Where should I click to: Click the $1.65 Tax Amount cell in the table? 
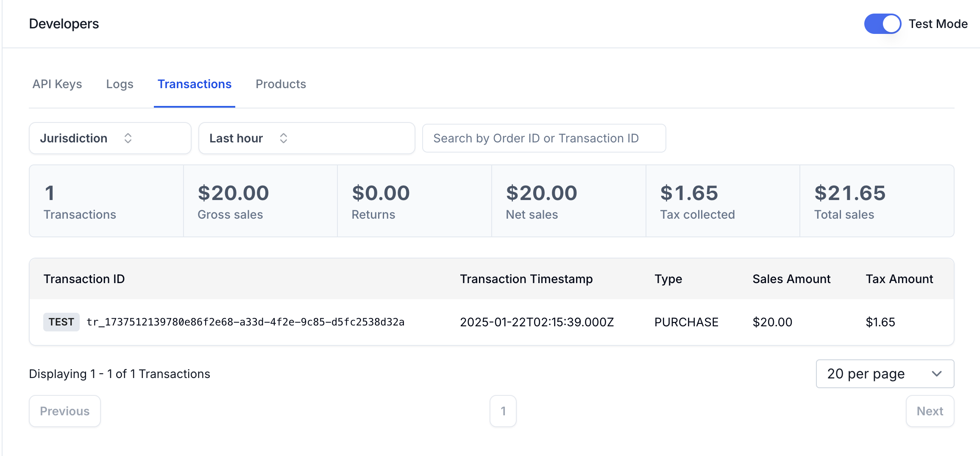coord(880,322)
